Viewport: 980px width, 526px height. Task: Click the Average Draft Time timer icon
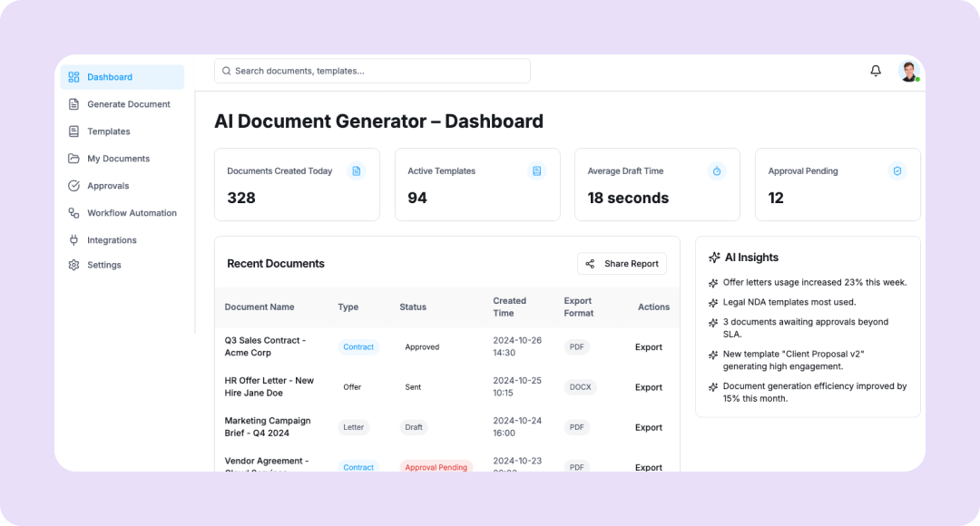click(716, 170)
